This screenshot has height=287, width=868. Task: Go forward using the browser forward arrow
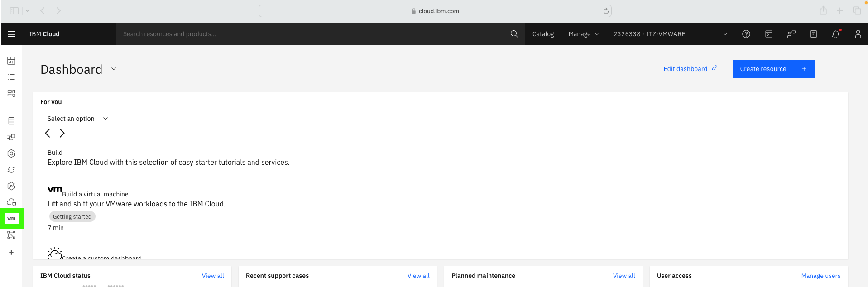pyautogui.click(x=58, y=11)
